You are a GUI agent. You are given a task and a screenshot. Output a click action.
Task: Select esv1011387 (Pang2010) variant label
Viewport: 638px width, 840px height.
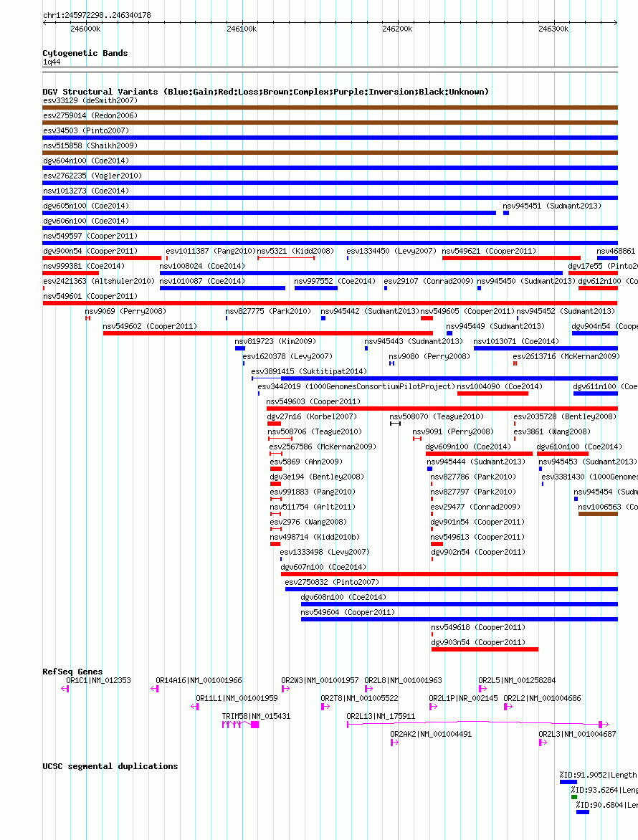(211, 251)
